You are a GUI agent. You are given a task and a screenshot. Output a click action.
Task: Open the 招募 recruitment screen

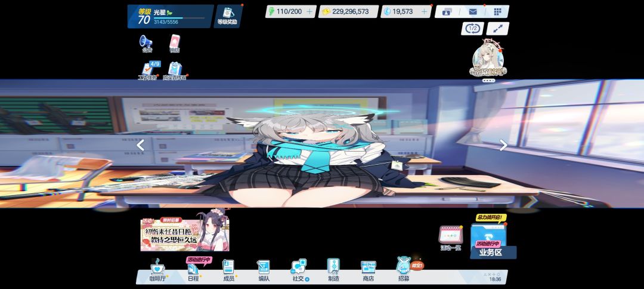tap(404, 271)
